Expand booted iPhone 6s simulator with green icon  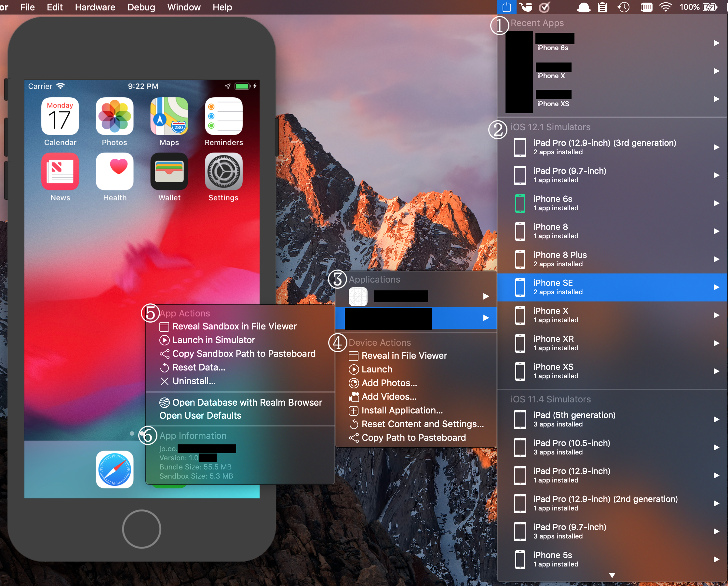point(612,203)
